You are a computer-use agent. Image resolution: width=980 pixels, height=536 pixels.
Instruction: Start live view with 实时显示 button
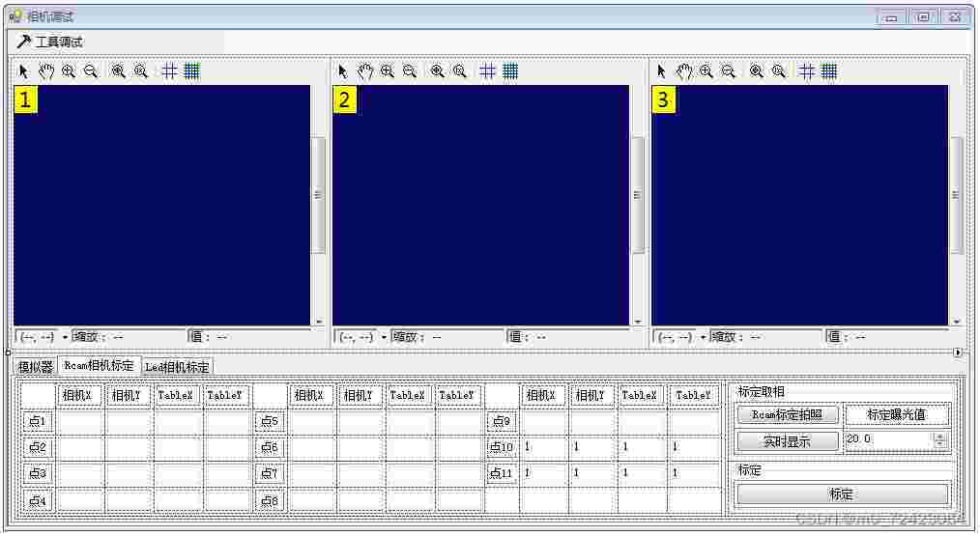(787, 441)
